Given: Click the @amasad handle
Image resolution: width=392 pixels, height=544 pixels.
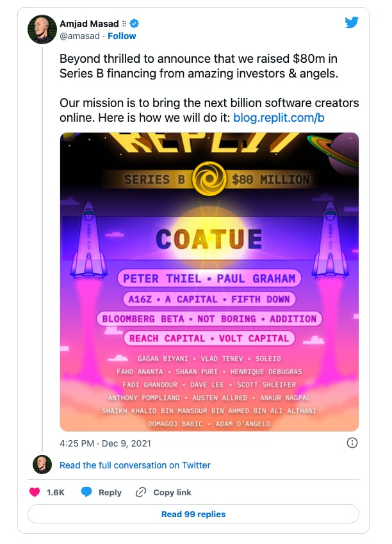Looking at the screenshot, I should tap(81, 36).
